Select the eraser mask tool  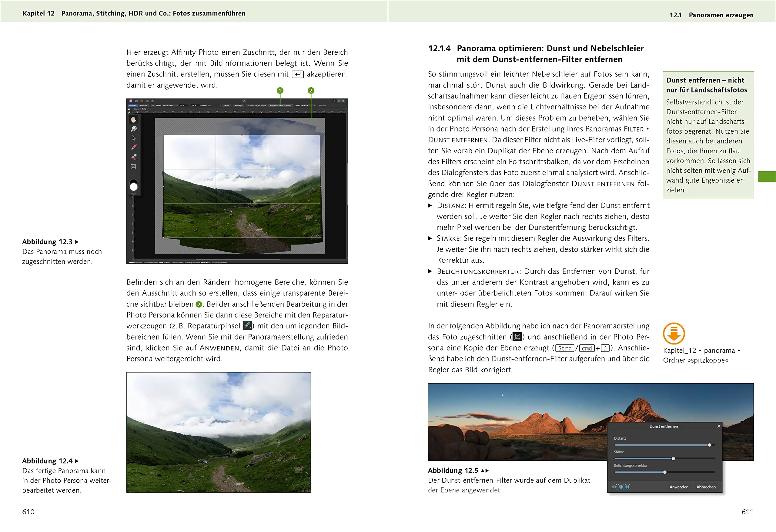(x=134, y=156)
